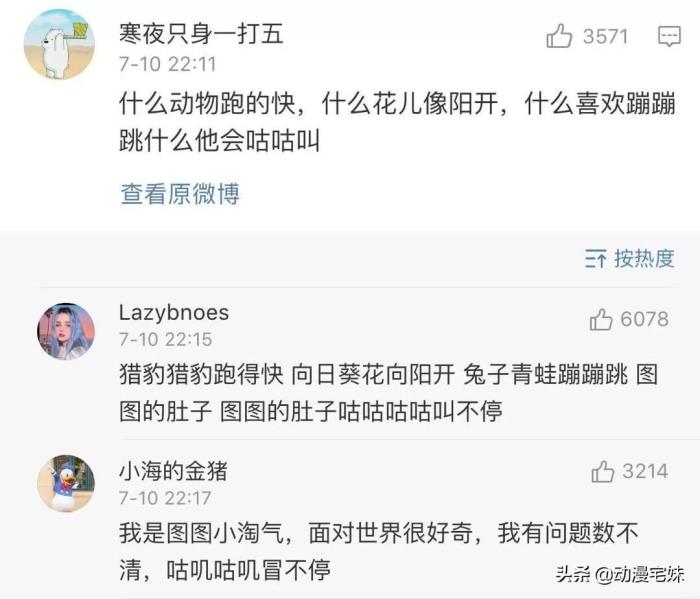Open username 寒夜只身一打五
Image resolution: width=700 pixels, height=599 pixels.
(x=200, y=34)
